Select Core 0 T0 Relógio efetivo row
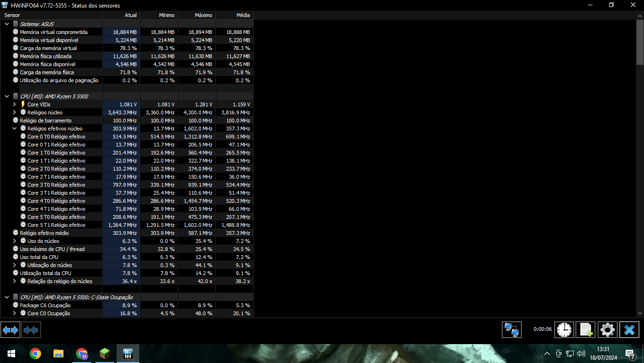 127,137
